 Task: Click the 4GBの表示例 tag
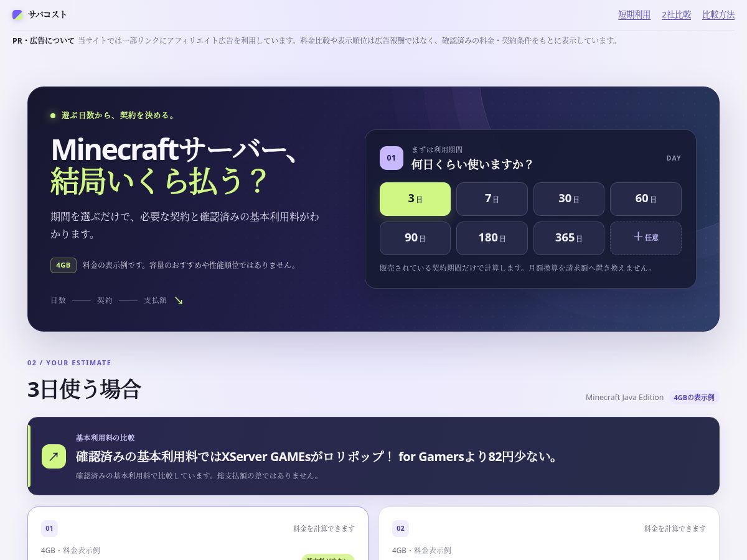(x=695, y=397)
